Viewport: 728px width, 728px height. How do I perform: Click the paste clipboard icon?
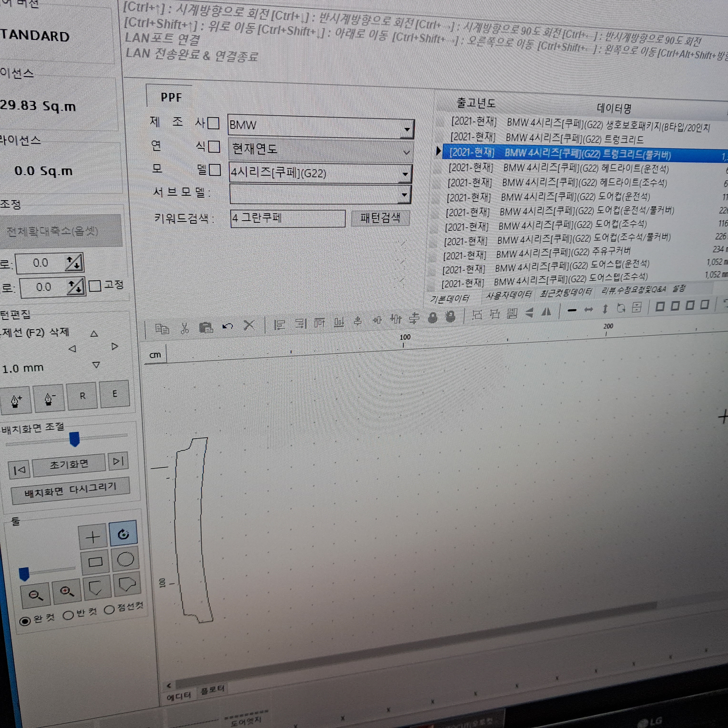206,328
